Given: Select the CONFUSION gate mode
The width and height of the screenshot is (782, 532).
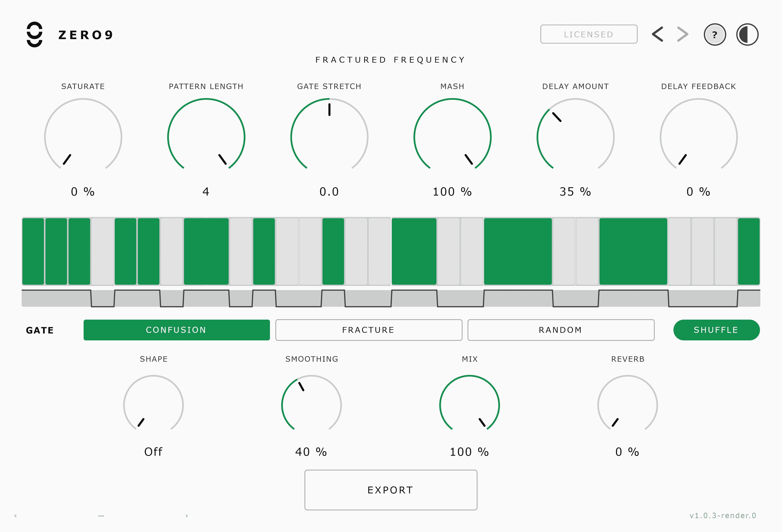Looking at the screenshot, I should coord(177,330).
